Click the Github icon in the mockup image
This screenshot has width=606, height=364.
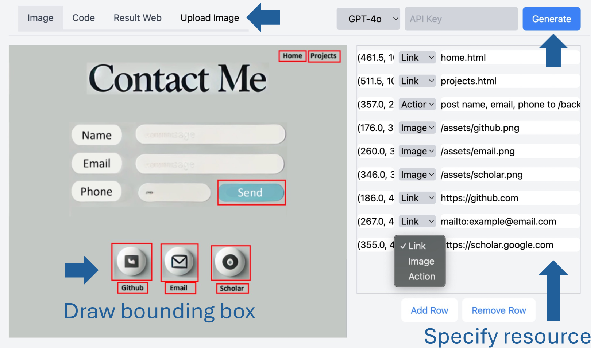pos(131,262)
